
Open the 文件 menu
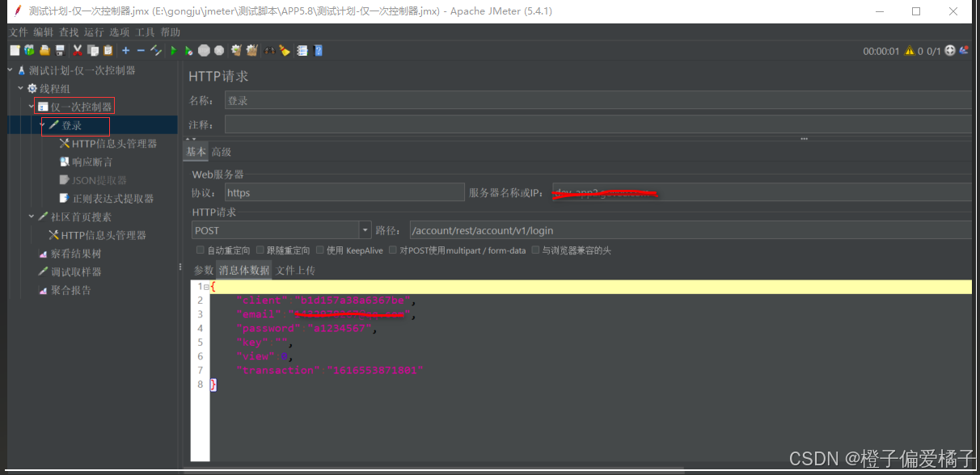click(19, 32)
